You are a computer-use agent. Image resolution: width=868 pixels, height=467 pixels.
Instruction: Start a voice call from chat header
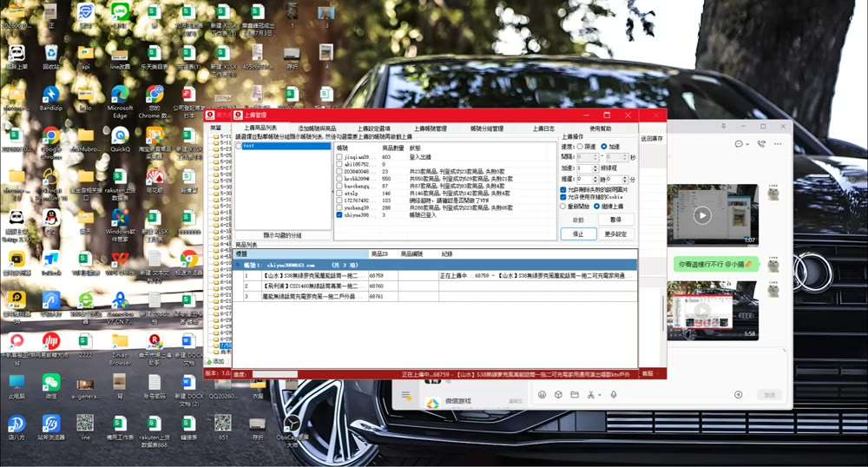(761, 144)
